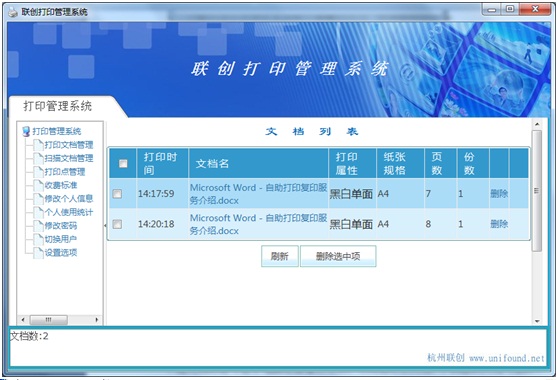The height and width of the screenshot is (380, 557).
Task: Open 个人使用统计 in the tree
Action: [69, 212]
